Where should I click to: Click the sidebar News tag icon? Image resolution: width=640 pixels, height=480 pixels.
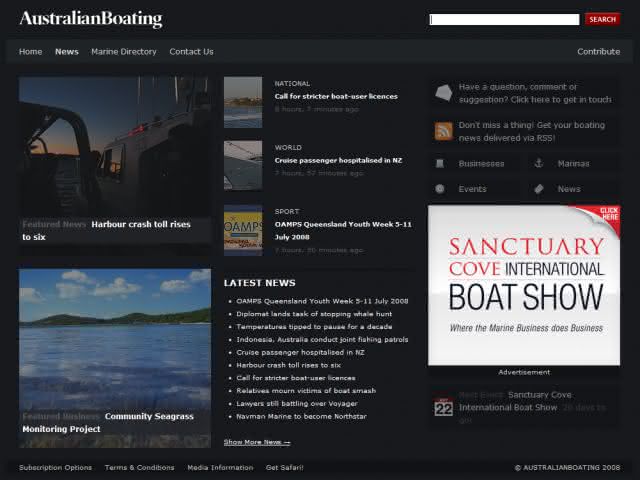pyautogui.click(x=539, y=189)
